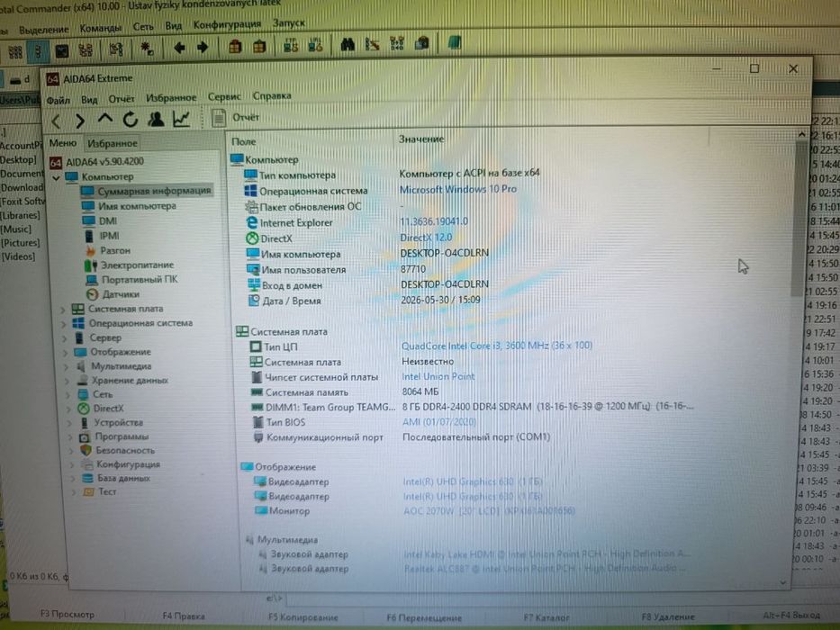Click the forward navigation arrow in AIDA64

point(80,121)
